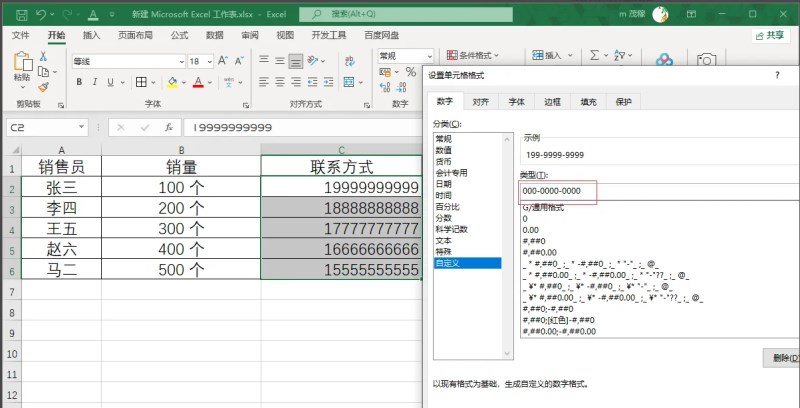Open the font size dropdown
Viewport: 800px width, 408px height.
[210, 62]
